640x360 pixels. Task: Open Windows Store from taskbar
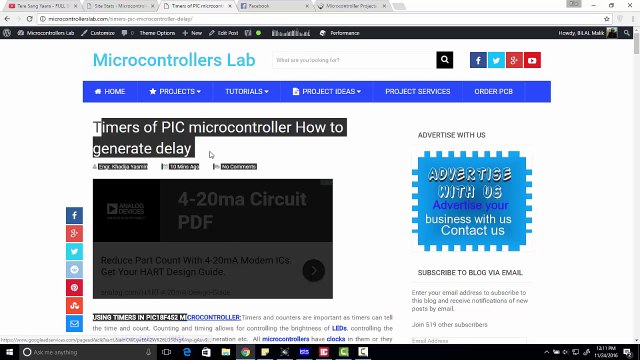click(206, 352)
